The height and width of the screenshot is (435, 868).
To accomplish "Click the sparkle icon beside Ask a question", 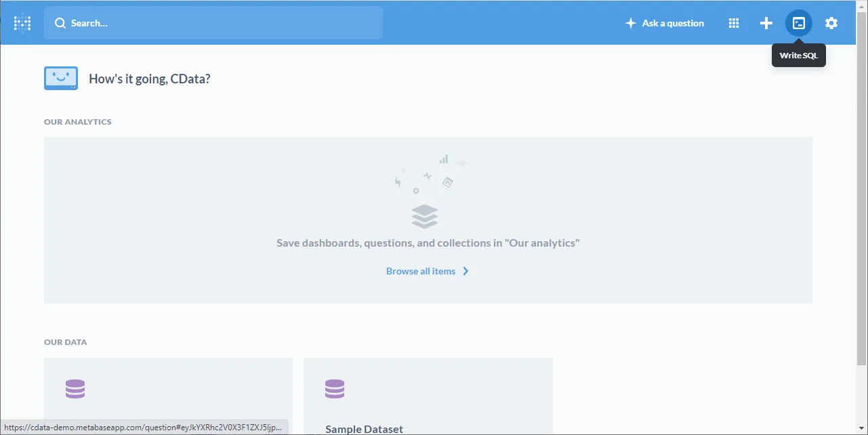I will click(x=630, y=23).
